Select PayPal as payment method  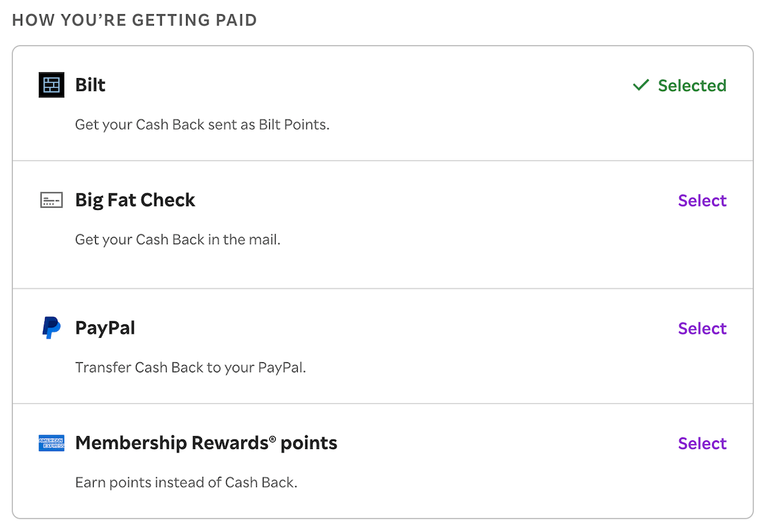tap(702, 329)
